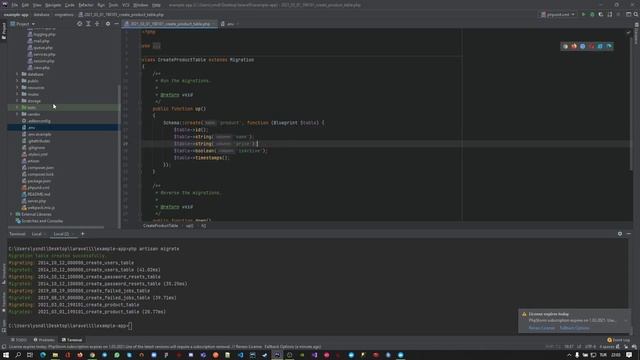Select the tests folder row
Screen dimensions: 640x360
pyautogui.click(x=63, y=107)
